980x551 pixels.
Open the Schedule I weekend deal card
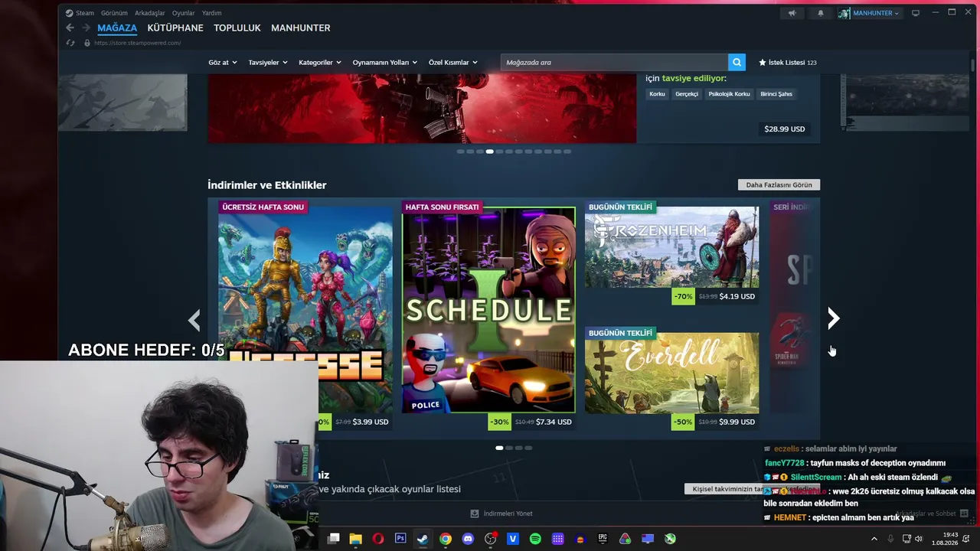click(x=488, y=310)
